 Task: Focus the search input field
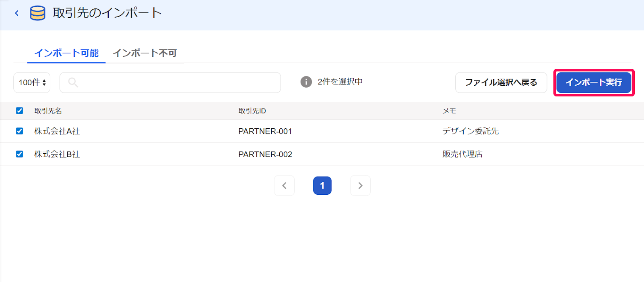point(170,82)
